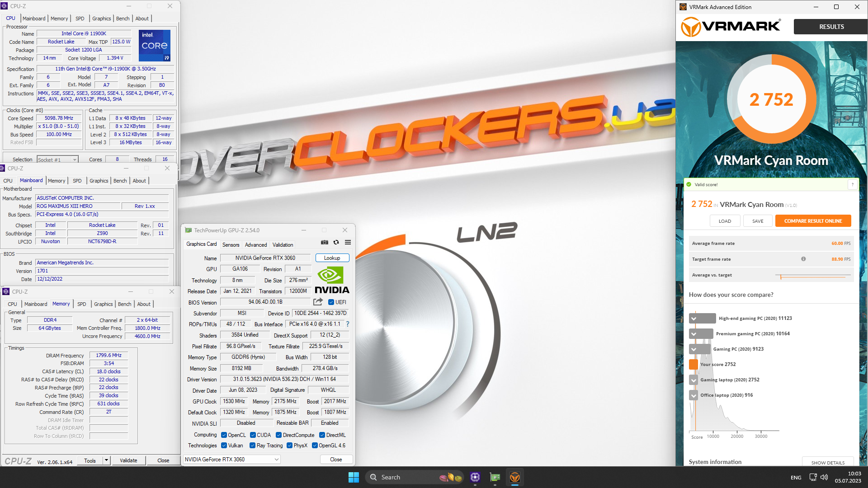Click the taskbar Search field
Image resolution: width=868 pixels, height=488 pixels.
[x=414, y=477]
